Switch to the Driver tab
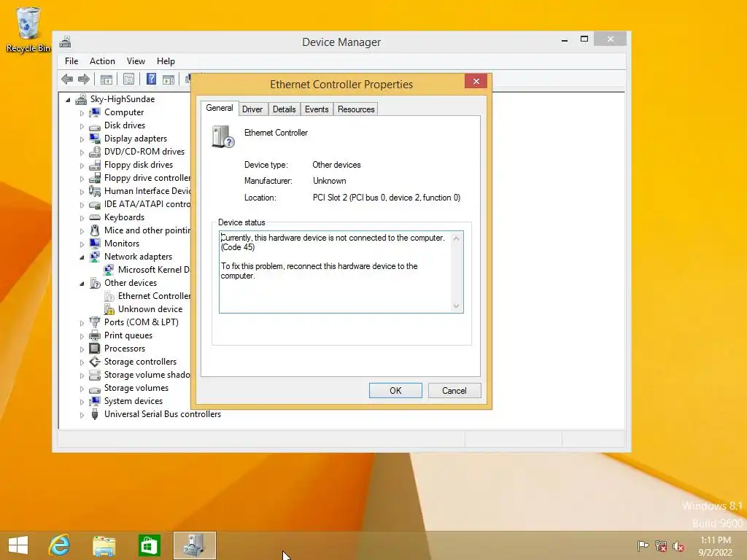 coord(252,109)
